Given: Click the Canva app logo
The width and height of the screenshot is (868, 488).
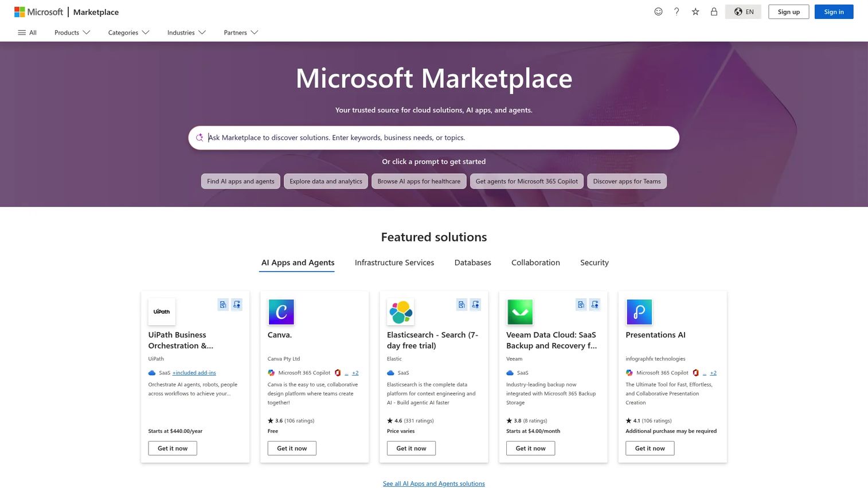Looking at the screenshot, I should click(x=281, y=312).
